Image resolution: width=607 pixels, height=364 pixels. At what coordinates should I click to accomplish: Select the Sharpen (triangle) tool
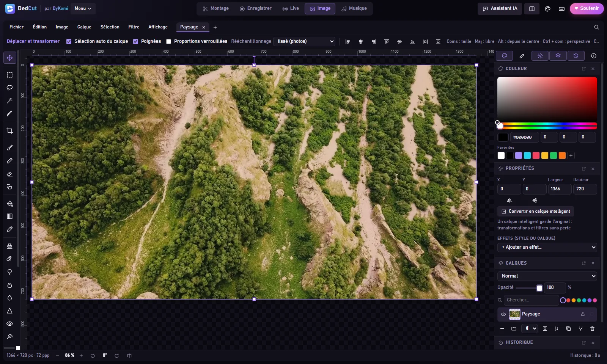[9, 311]
